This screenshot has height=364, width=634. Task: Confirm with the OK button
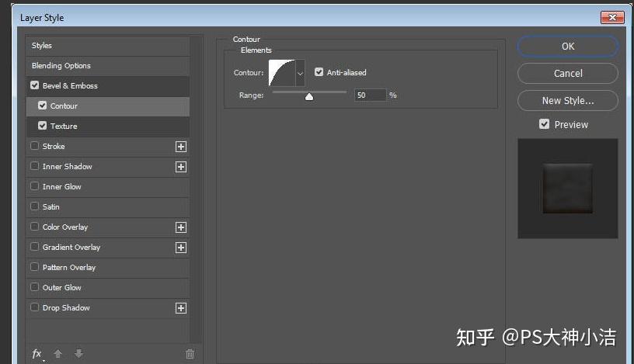[x=568, y=47]
